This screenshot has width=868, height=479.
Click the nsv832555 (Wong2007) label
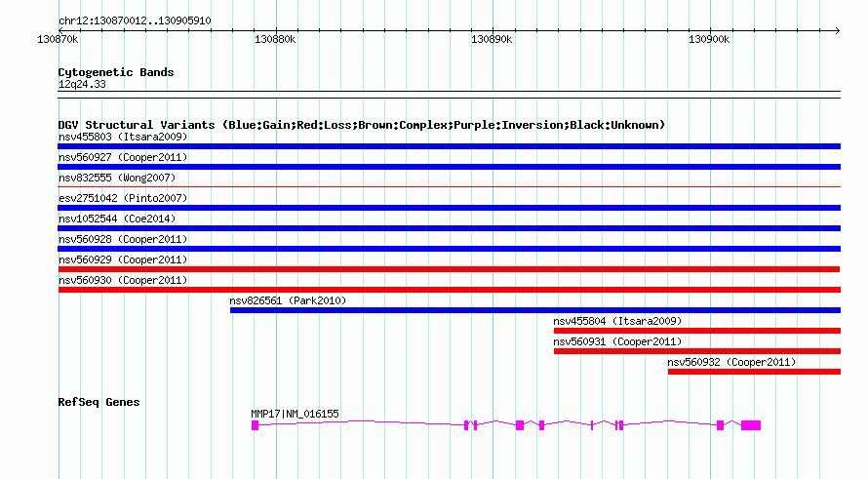coord(117,178)
